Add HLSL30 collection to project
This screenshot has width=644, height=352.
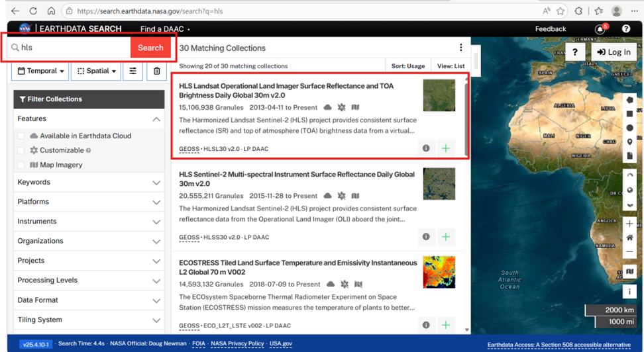[x=446, y=148]
